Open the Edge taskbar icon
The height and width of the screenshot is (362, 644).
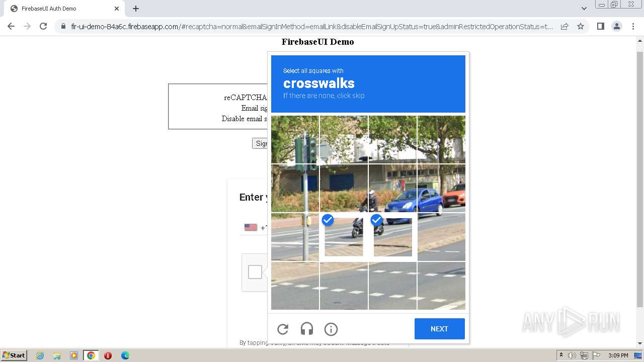125,355
